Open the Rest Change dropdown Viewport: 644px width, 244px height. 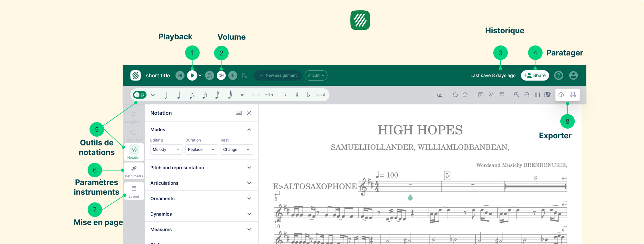tap(237, 150)
